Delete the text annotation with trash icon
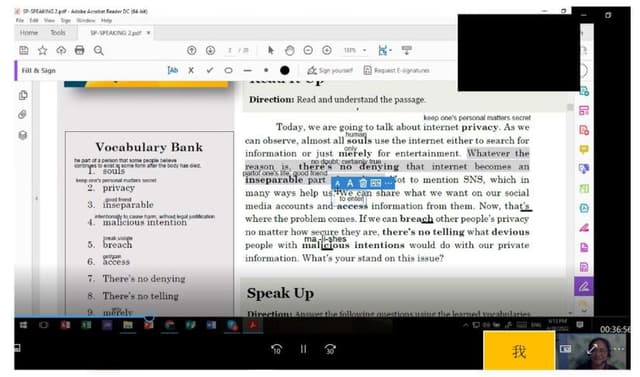This screenshot has height=377, width=640. pyautogui.click(x=363, y=183)
